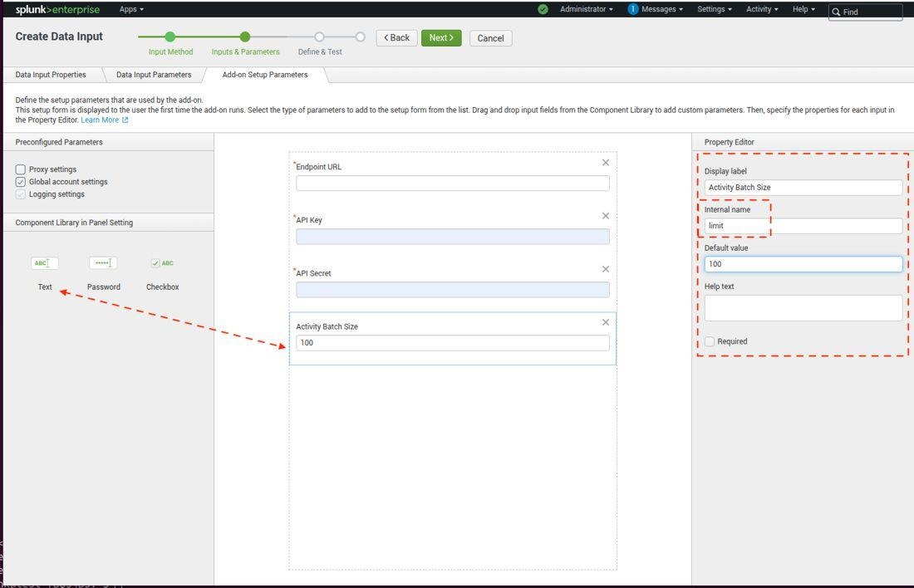Image resolution: width=914 pixels, height=588 pixels.
Task: Click the search magnifier icon
Action: click(836, 12)
